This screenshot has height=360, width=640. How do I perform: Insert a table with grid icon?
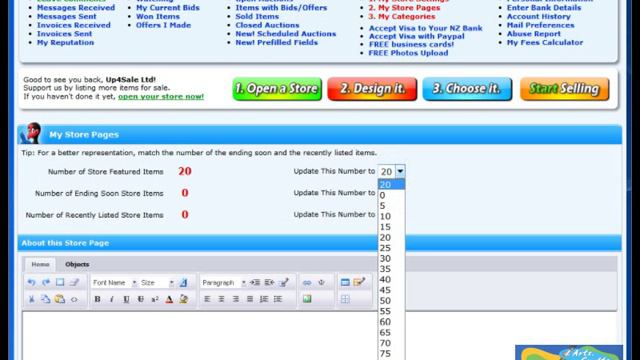tap(345, 299)
